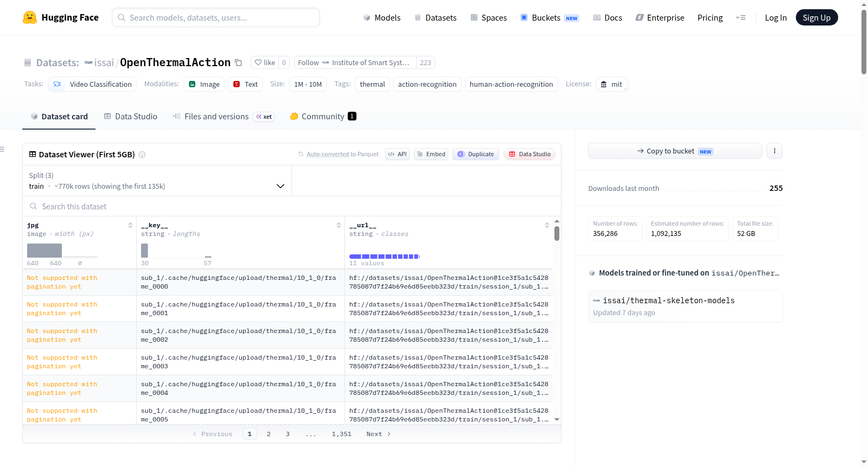The image size is (868, 467).
Task: Open the Buckets nav item
Action: [x=550, y=17]
